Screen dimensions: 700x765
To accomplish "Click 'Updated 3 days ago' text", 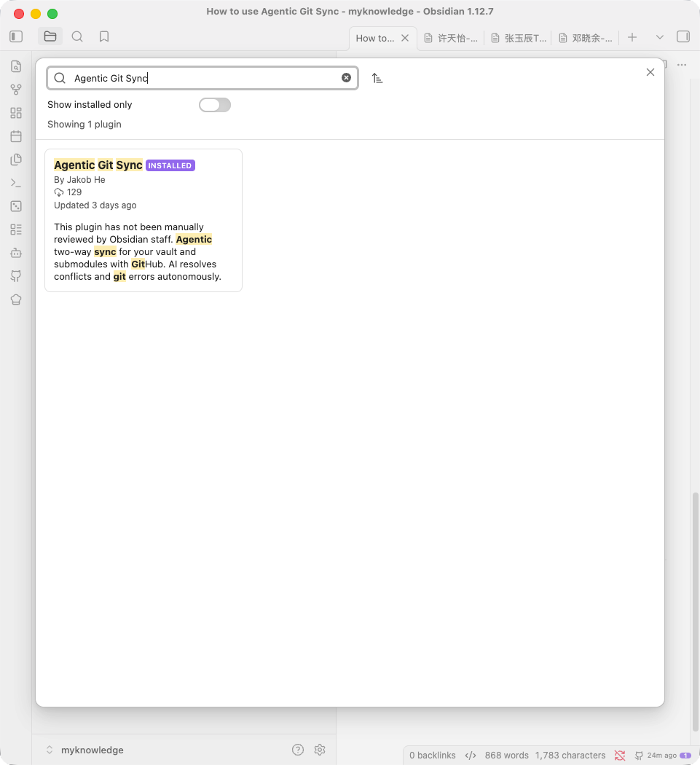I will (95, 205).
